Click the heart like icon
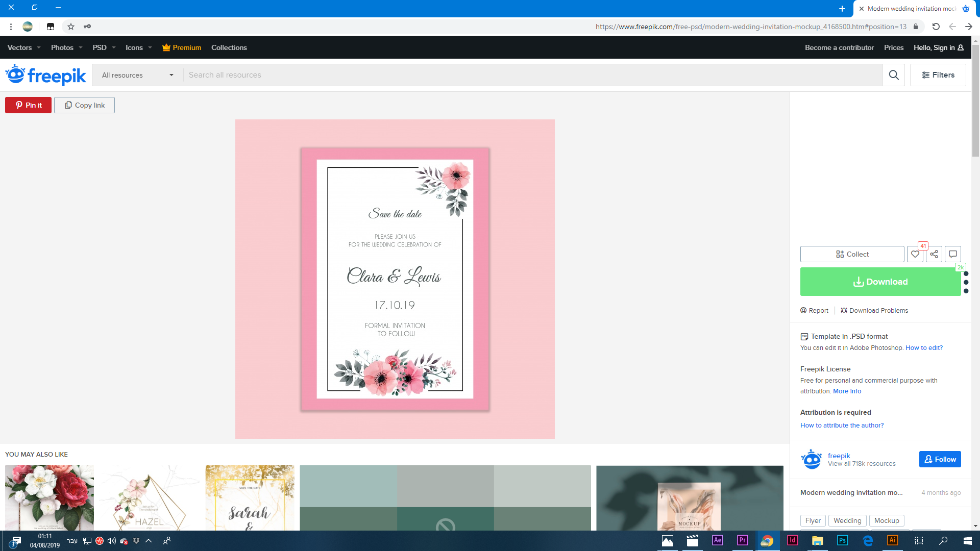This screenshot has width=980, height=551. [915, 254]
